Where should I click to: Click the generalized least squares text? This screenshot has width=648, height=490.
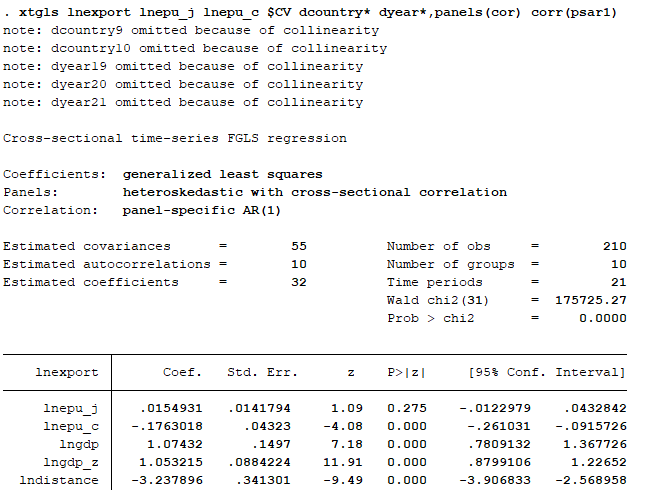click(x=222, y=174)
